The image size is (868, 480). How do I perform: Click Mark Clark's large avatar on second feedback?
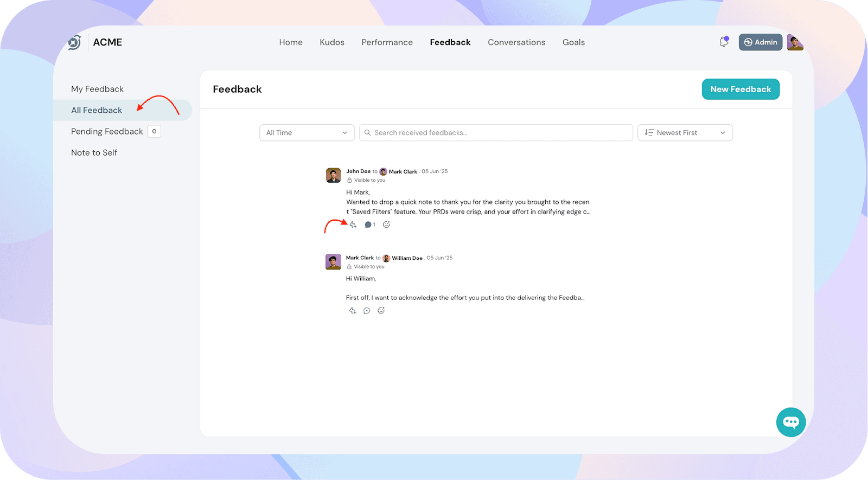click(333, 262)
